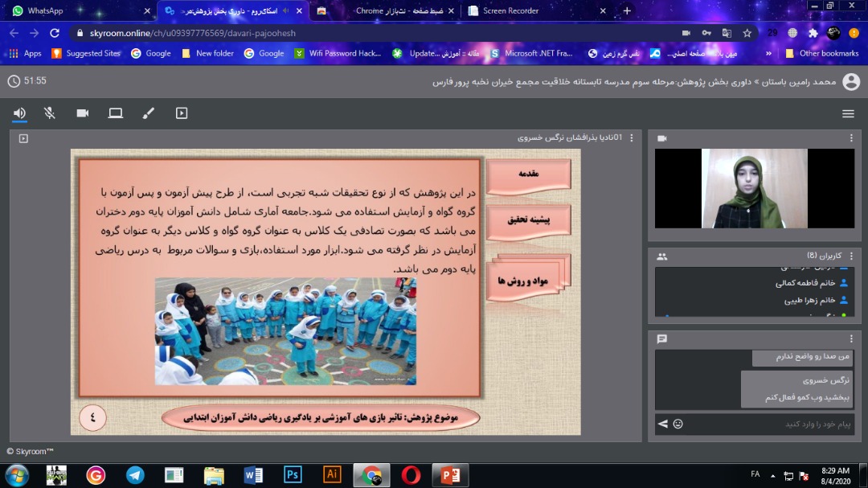This screenshot has height=488, width=868.
Task: Open presentation panel options menu
Action: [x=632, y=137]
